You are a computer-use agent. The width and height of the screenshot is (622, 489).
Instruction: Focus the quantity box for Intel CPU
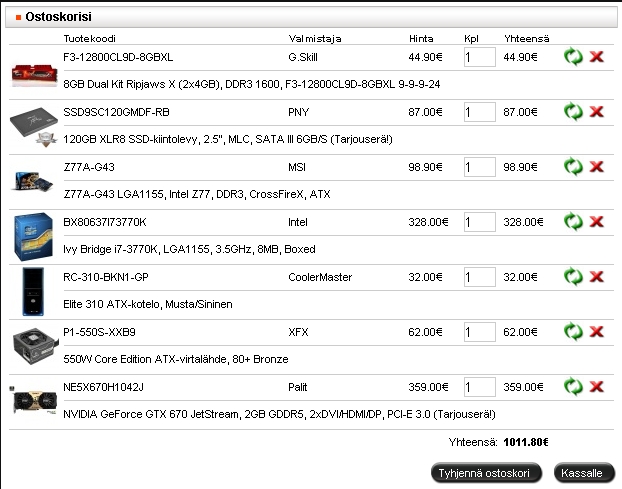[480, 222]
